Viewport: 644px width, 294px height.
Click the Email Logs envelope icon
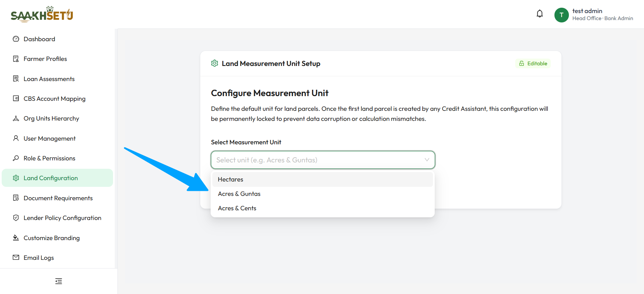[x=16, y=258]
